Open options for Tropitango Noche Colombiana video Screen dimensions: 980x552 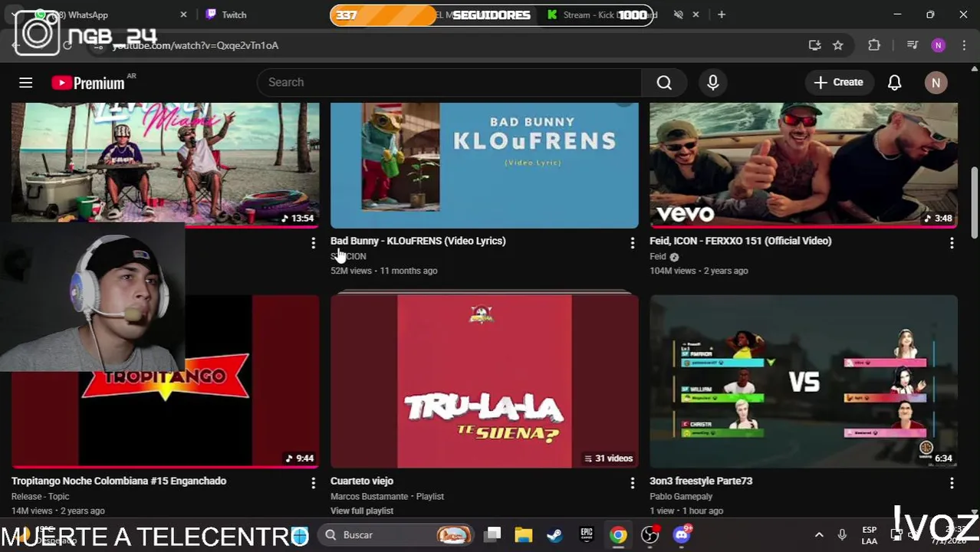click(313, 483)
